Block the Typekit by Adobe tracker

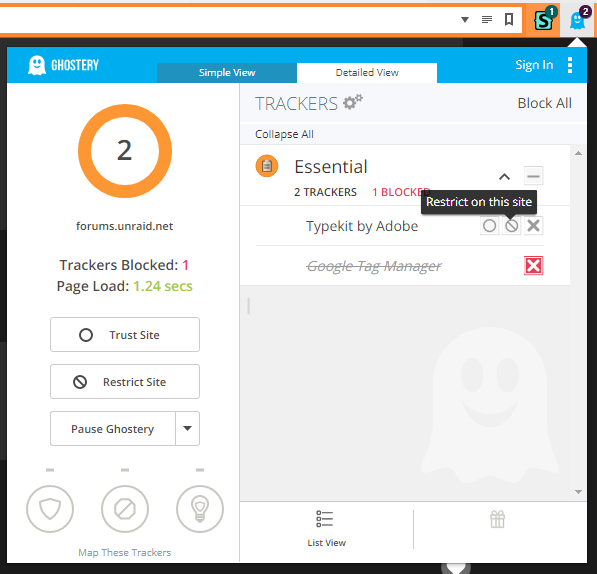click(533, 226)
